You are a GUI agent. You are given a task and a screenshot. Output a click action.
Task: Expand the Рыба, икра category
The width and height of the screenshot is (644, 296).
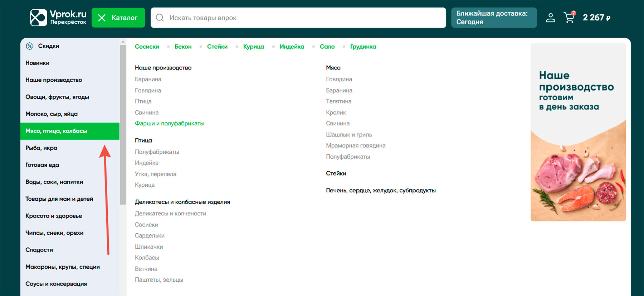[x=42, y=148]
